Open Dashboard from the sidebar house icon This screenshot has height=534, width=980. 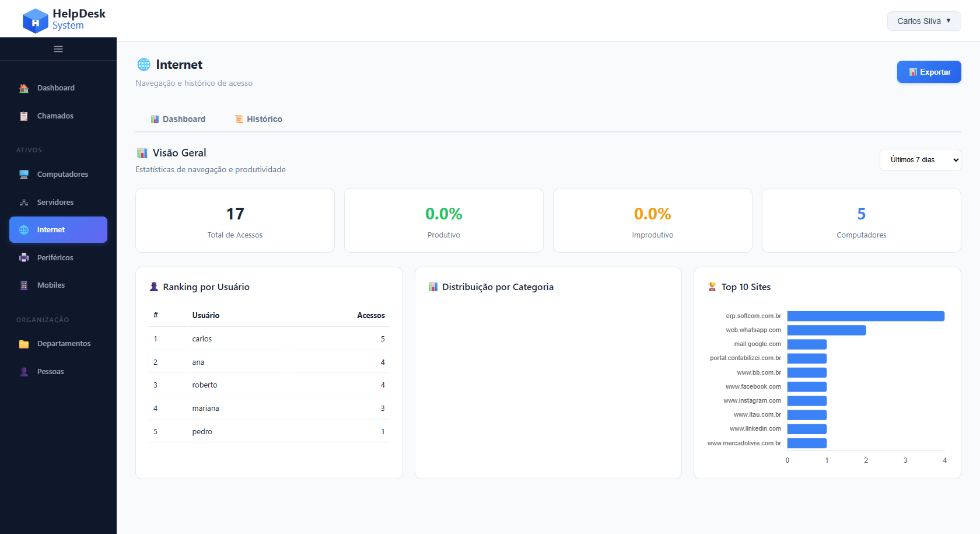point(24,88)
